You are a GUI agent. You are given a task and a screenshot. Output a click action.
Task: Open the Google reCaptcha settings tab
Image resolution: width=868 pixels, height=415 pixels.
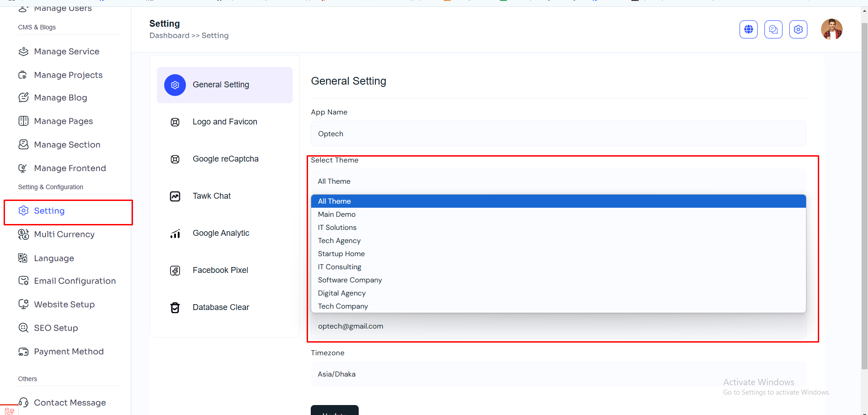click(225, 159)
